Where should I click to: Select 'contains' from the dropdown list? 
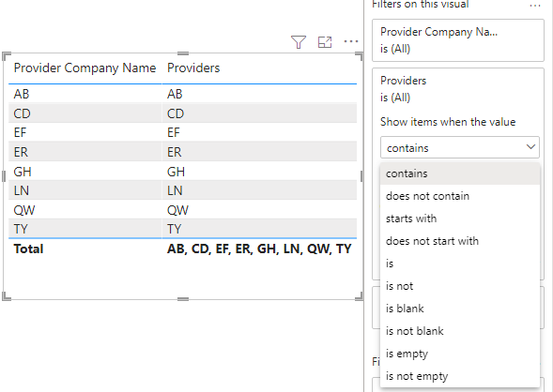(x=460, y=173)
